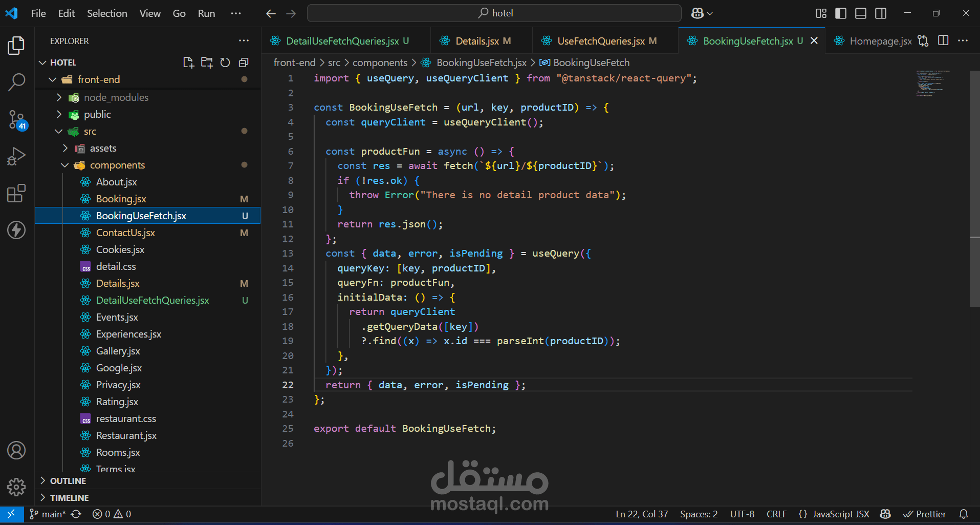
Task: Switch to Details.jsx editor tab
Action: click(481, 40)
